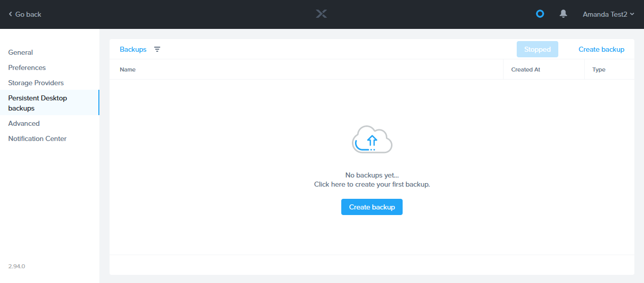
Task: Click the Stopped status button
Action: (x=537, y=49)
